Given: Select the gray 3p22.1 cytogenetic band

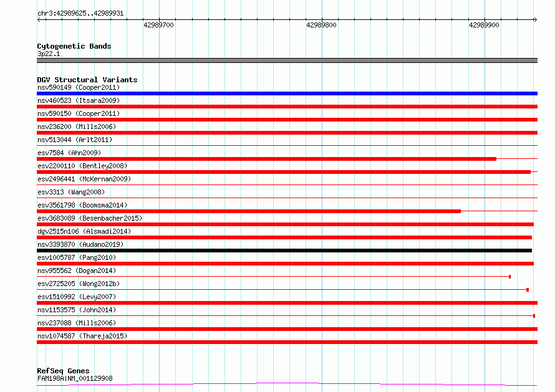Looking at the screenshot, I should click(287, 60).
